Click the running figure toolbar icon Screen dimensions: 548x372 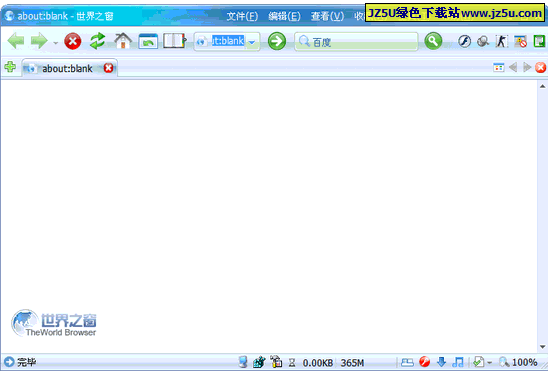502,42
